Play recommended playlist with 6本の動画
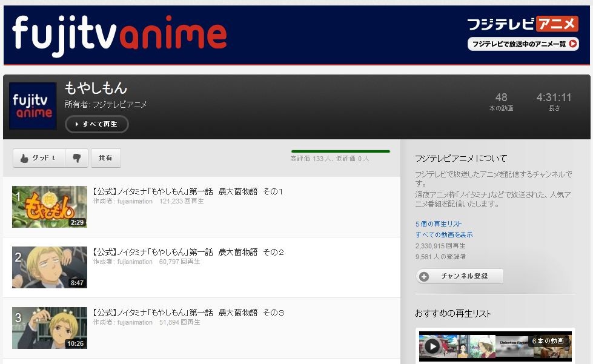The width and height of the screenshot is (593, 364). (495, 346)
